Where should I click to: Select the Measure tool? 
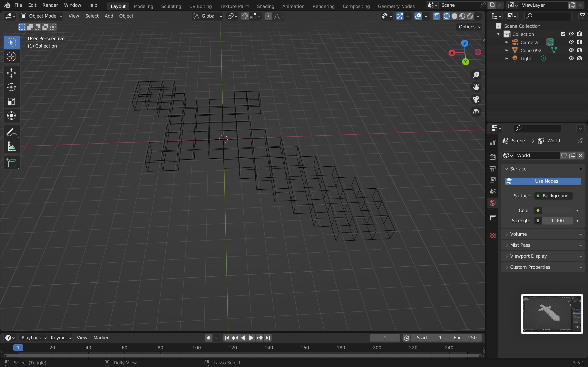pyautogui.click(x=11, y=147)
